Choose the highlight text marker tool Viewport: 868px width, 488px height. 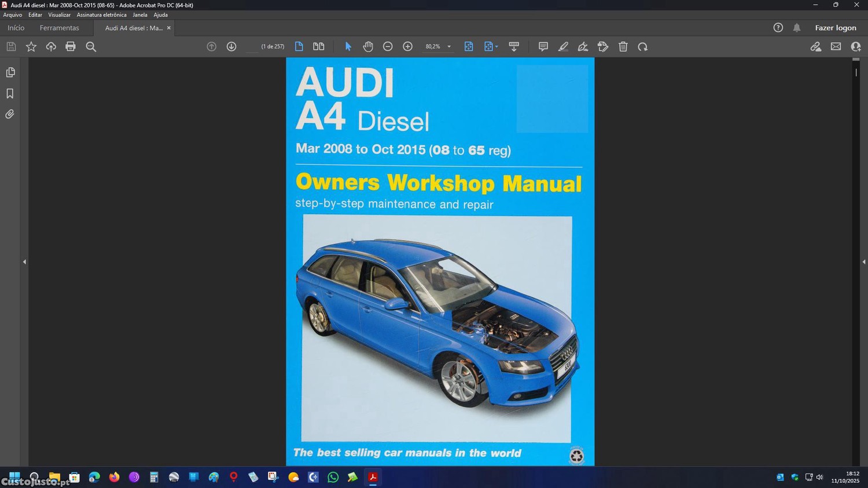pyautogui.click(x=563, y=47)
